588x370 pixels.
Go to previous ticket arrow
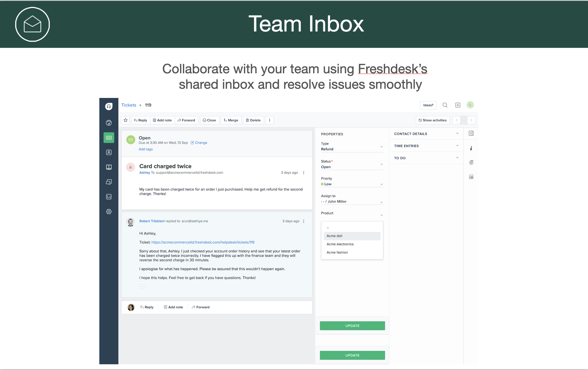pyautogui.click(x=456, y=120)
